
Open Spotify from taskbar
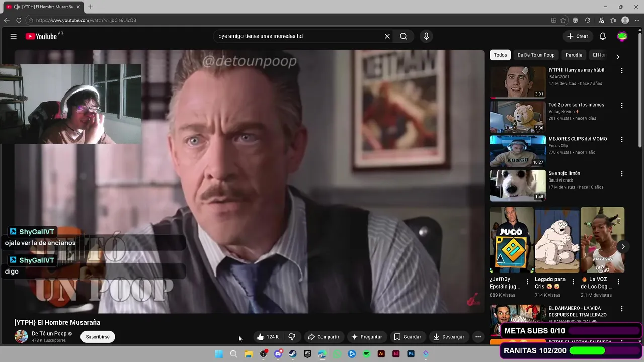(x=366, y=354)
